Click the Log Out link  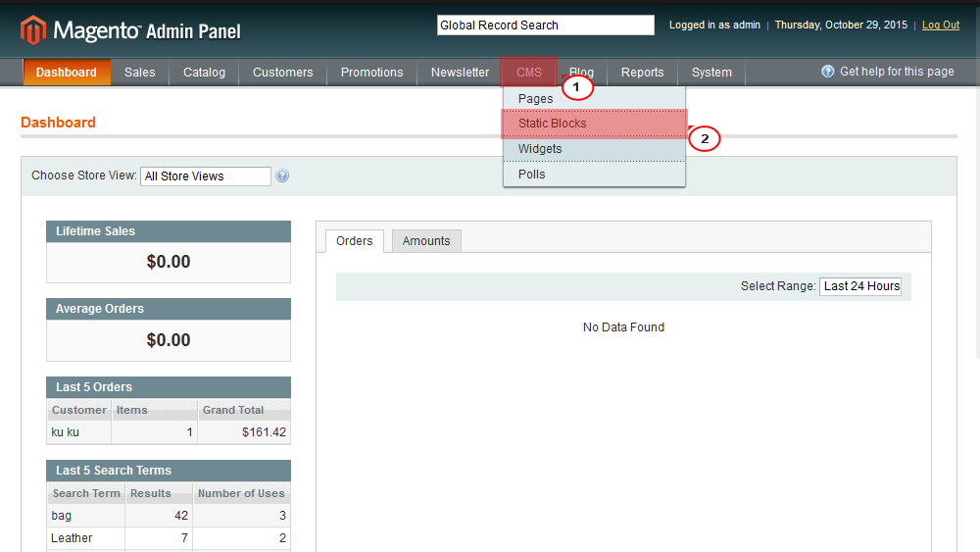(941, 25)
